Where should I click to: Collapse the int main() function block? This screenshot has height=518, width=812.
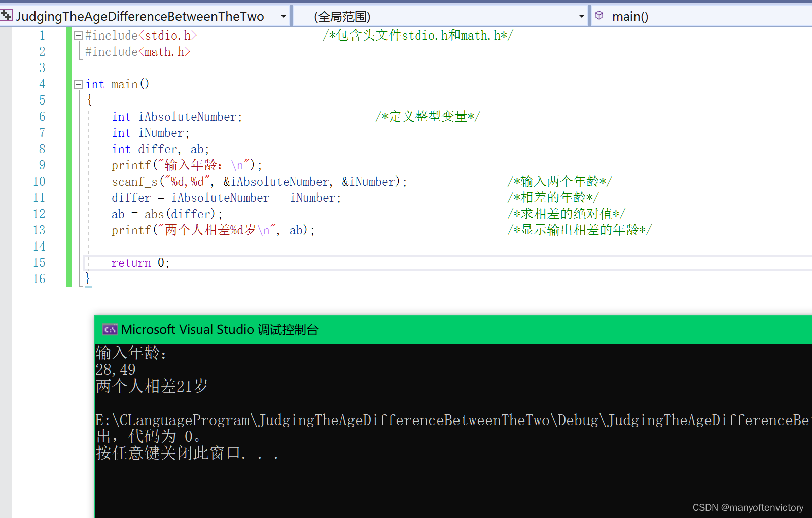tap(79, 84)
